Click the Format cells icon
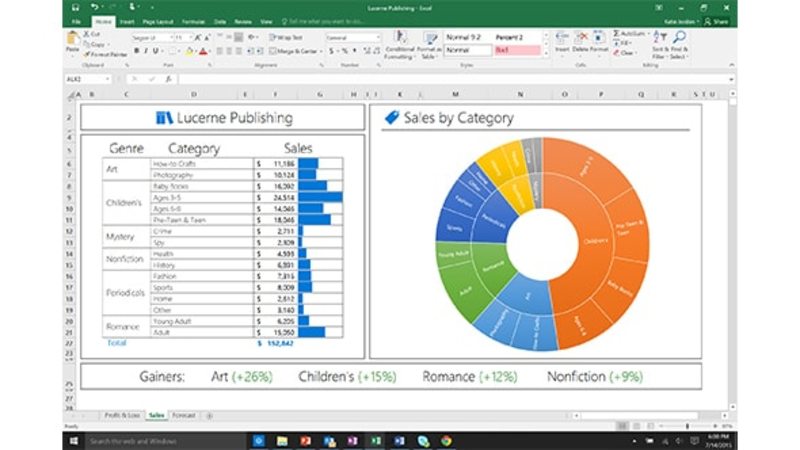Viewport: 800px width, 450px height. point(598,38)
